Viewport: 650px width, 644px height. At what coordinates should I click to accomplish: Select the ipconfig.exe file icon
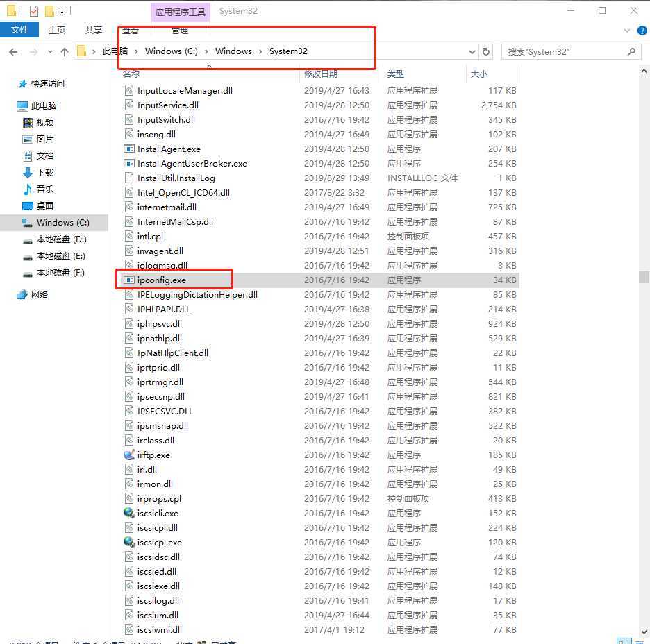129,280
